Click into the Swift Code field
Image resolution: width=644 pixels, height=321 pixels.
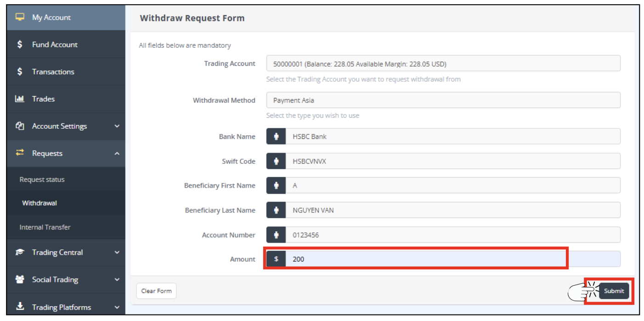click(452, 161)
